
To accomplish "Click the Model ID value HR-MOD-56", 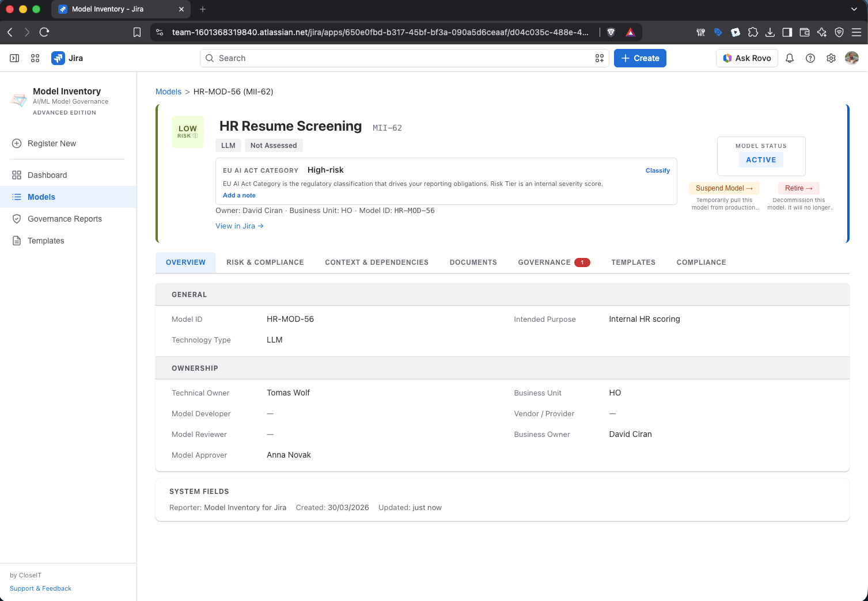I will [290, 319].
